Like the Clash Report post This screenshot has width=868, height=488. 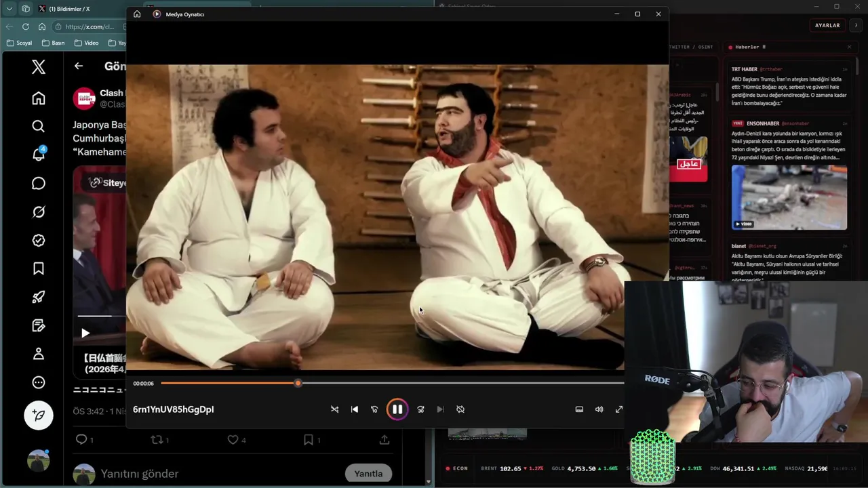pyautogui.click(x=233, y=440)
